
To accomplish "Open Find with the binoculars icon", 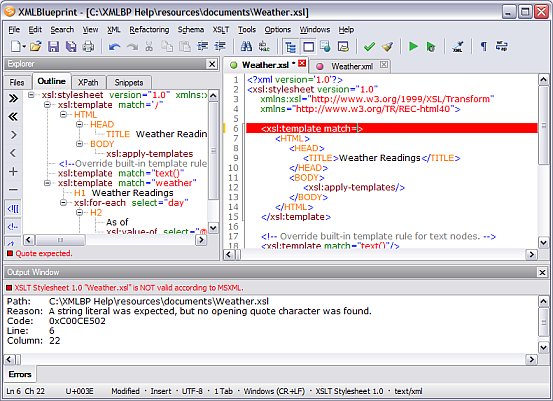I will point(246,46).
